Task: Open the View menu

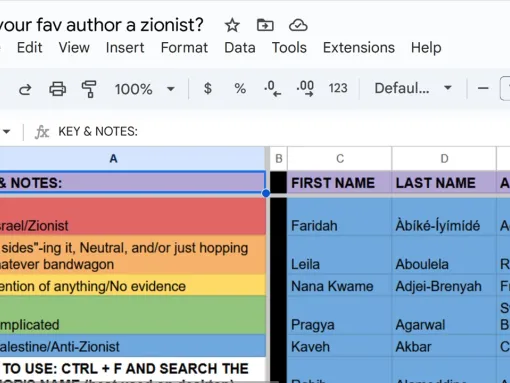Action: pos(74,48)
